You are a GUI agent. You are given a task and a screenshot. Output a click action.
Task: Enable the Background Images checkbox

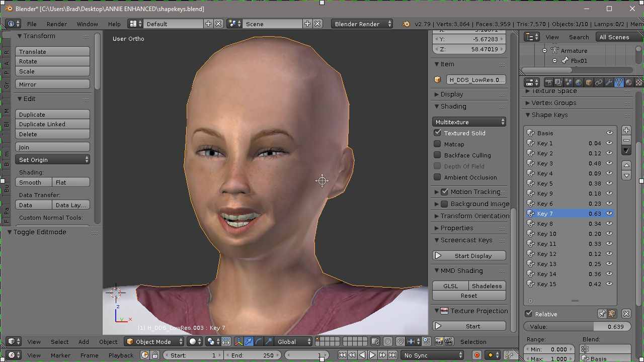[x=444, y=204]
